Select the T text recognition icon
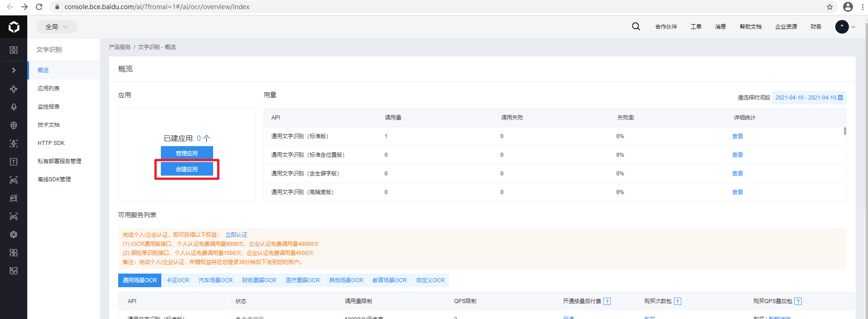This screenshot has width=868, height=319. (x=14, y=162)
